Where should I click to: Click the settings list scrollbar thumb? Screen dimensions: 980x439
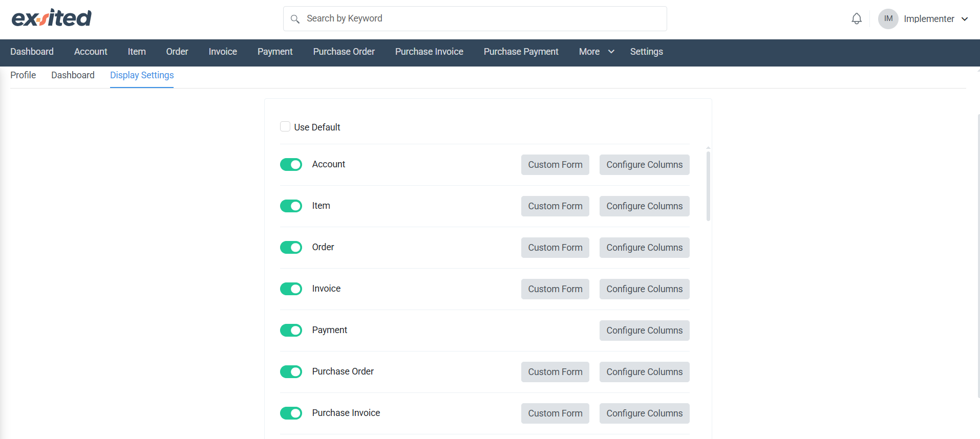(708, 186)
